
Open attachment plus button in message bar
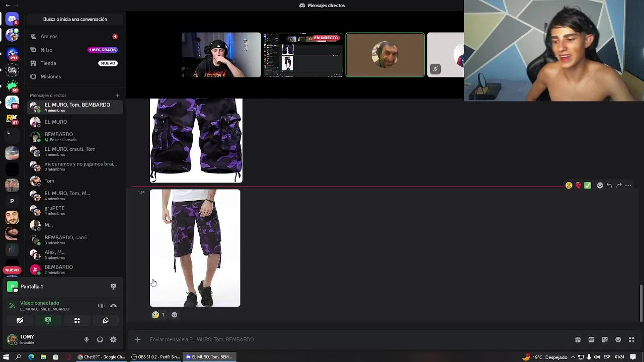[x=137, y=339]
